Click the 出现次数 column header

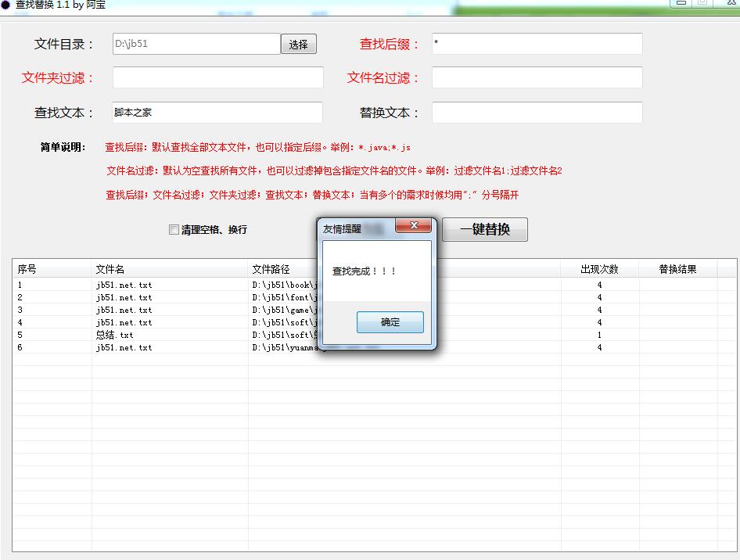click(600, 268)
